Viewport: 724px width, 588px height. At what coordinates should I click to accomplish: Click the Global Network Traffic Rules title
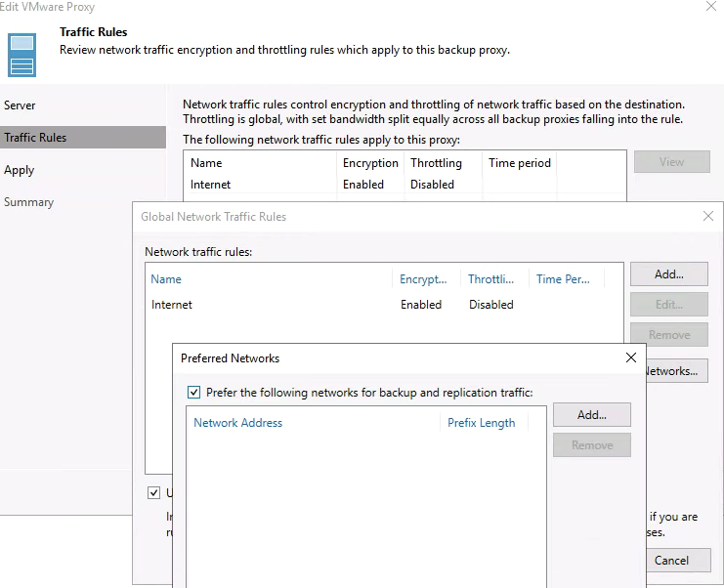click(213, 217)
